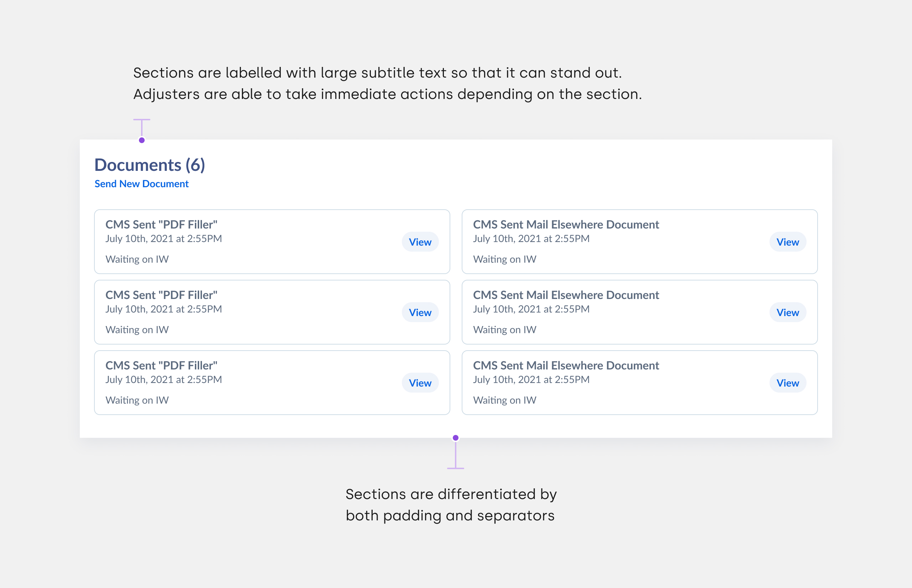Image resolution: width=912 pixels, height=588 pixels.
Task: View the second CMS Sent Mail Elsewhere Document
Action: pos(788,312)
